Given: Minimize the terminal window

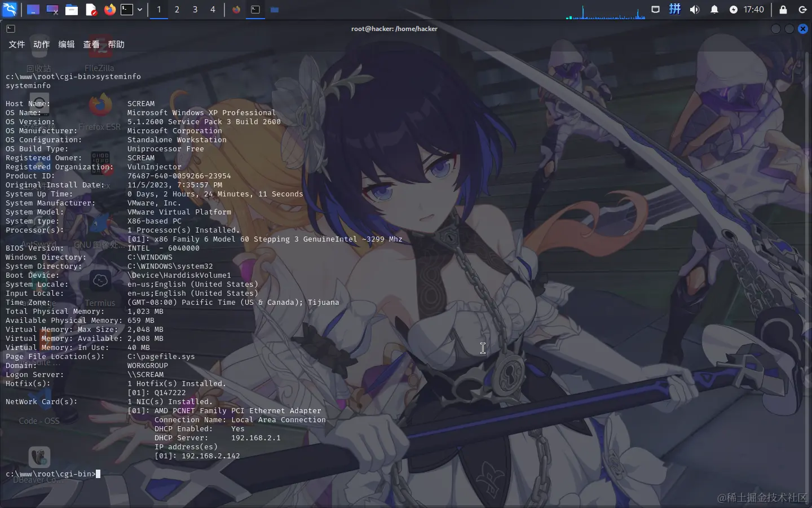Looking at the screenshot, I should [776, 29].
